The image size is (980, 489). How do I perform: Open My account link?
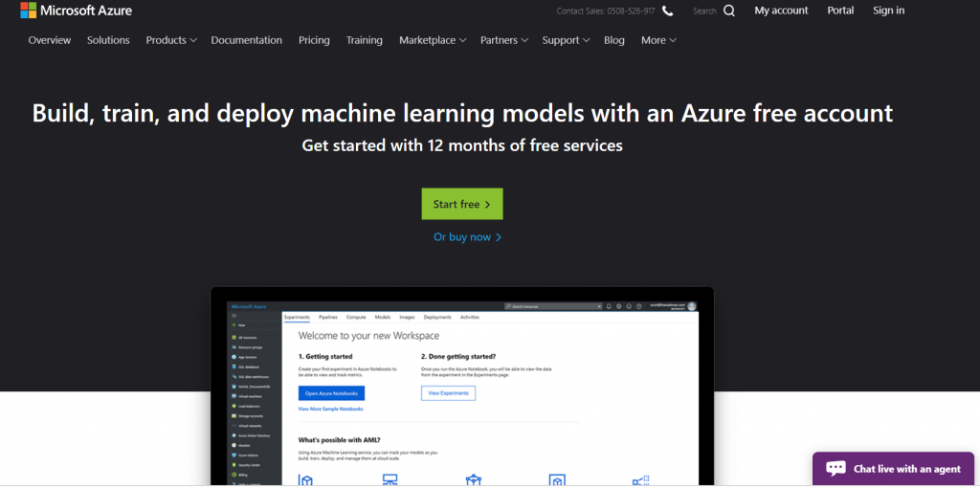781,11
